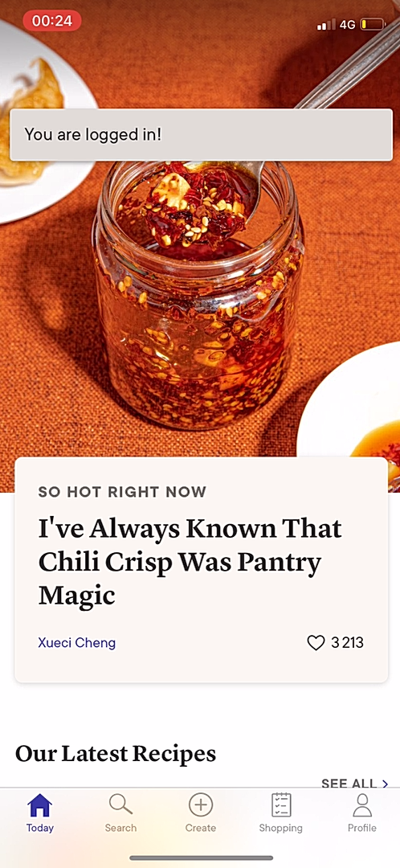Tap the Our Latest Recipes heading

point(116,753)
